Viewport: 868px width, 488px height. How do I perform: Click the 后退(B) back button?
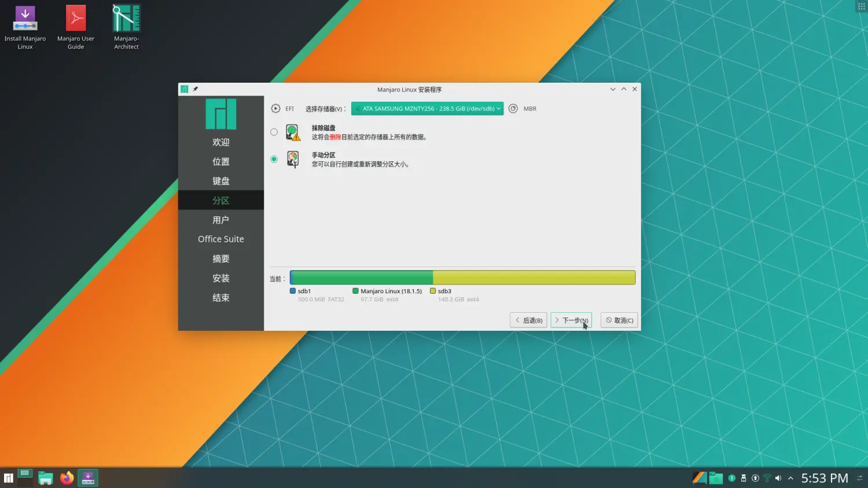pos(528,320)
